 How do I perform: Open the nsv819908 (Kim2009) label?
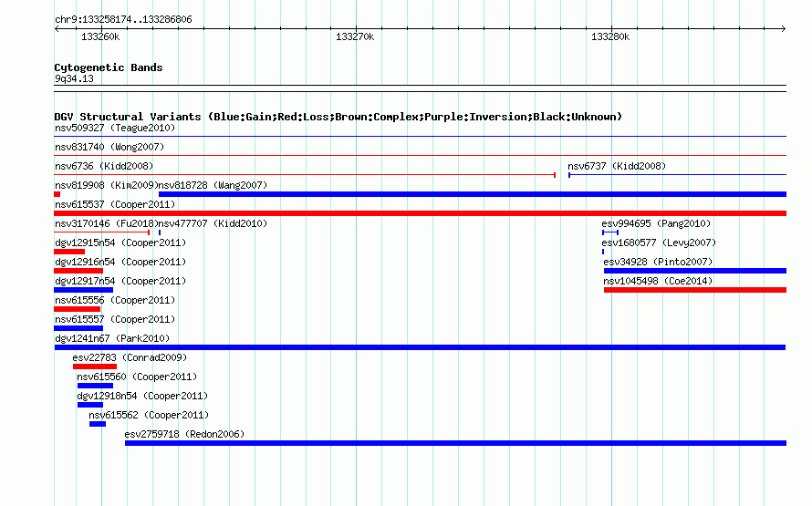point(106,185)
